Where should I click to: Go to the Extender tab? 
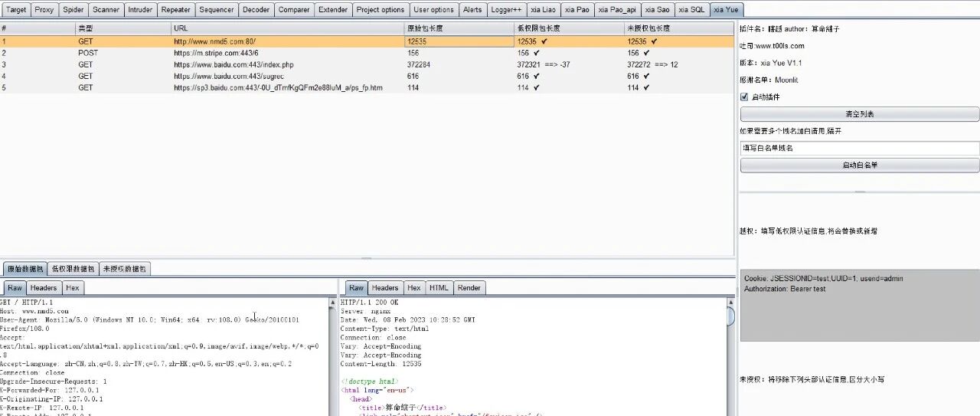coord(333,10)
